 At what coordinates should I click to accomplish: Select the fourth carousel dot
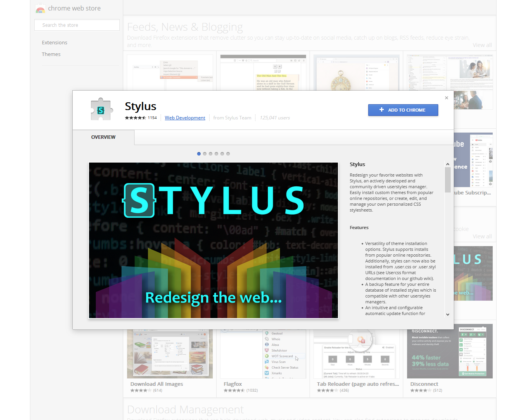click(x=216, y=154)
